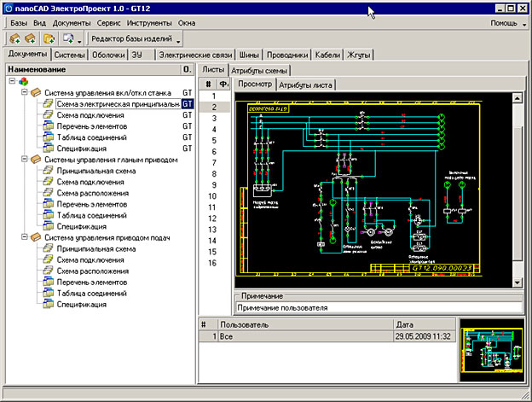532x402 pixels.
Task: Select sheet number 1 in list
Action: pyautogui.click(x=214, y=96)
